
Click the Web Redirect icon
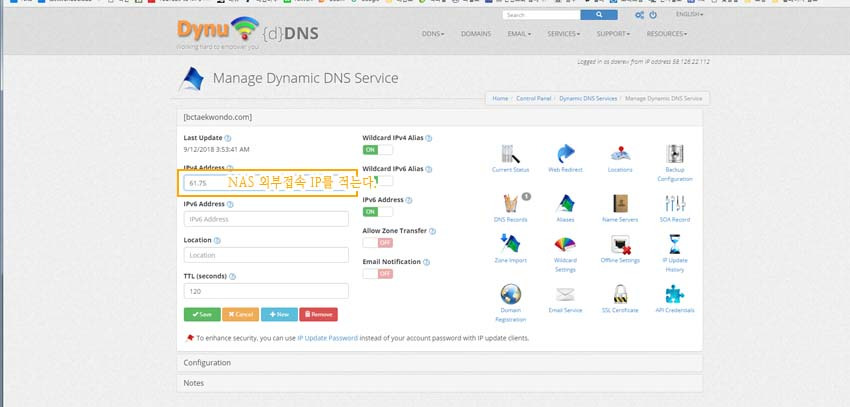566,155
